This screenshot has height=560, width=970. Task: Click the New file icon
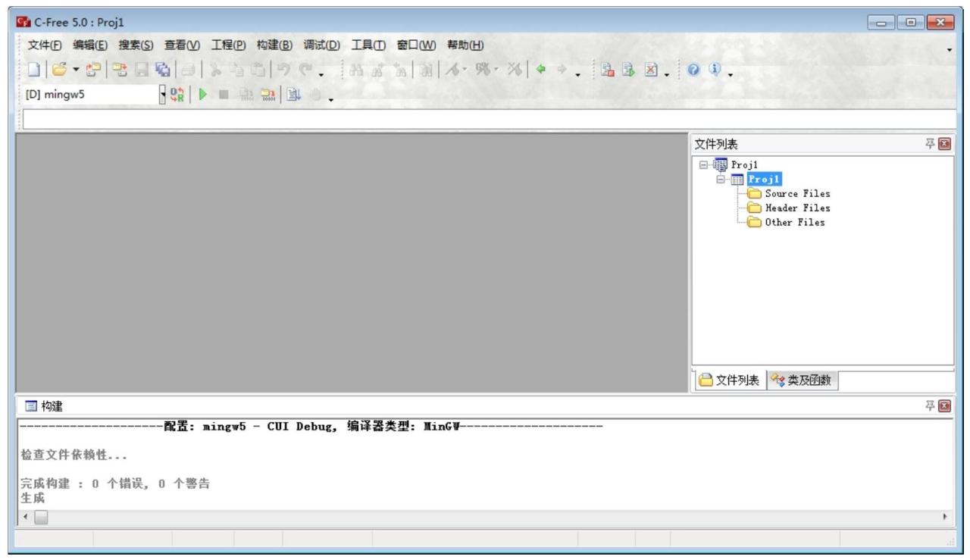34,70
